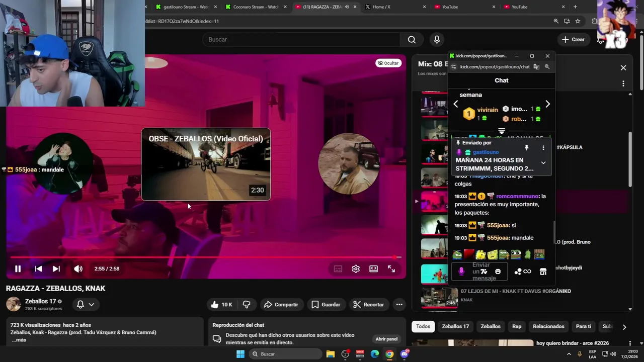644x362 pixels.
Task: Go to previous leaderboard slide in Kick chat
Action: (x=456, y=104)
